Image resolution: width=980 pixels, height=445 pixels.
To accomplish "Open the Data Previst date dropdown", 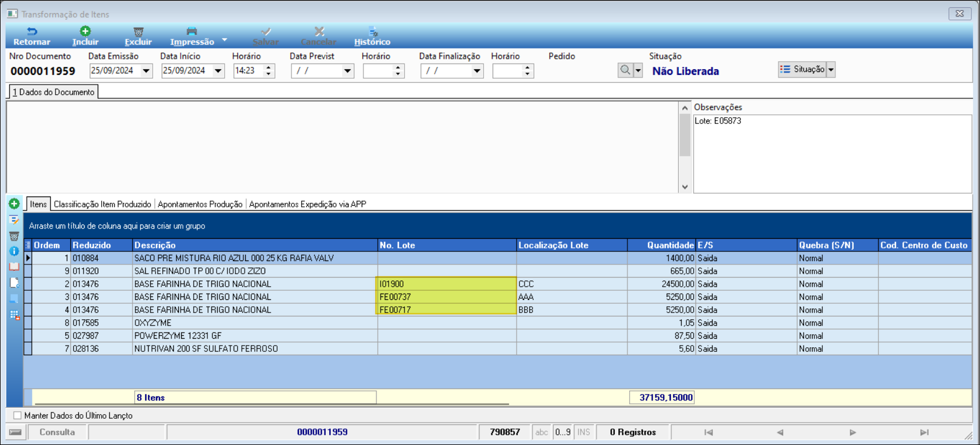I will pos(347,71).
